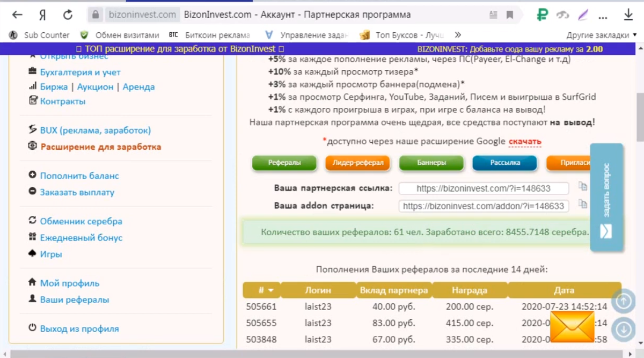The image size is (644, 358).
Task: Click the 415.00 сер. reward cell
Action: click(470, 323)
